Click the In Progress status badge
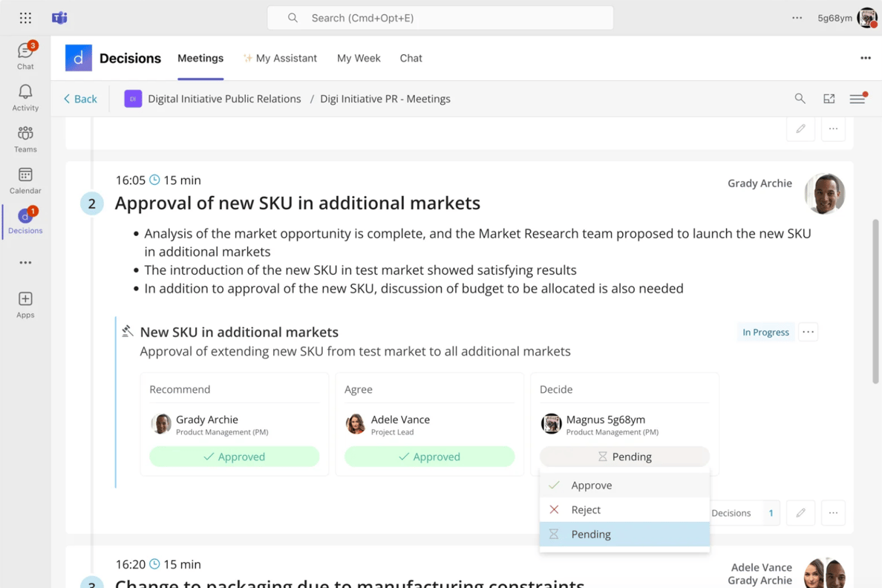 click(765, 332)
